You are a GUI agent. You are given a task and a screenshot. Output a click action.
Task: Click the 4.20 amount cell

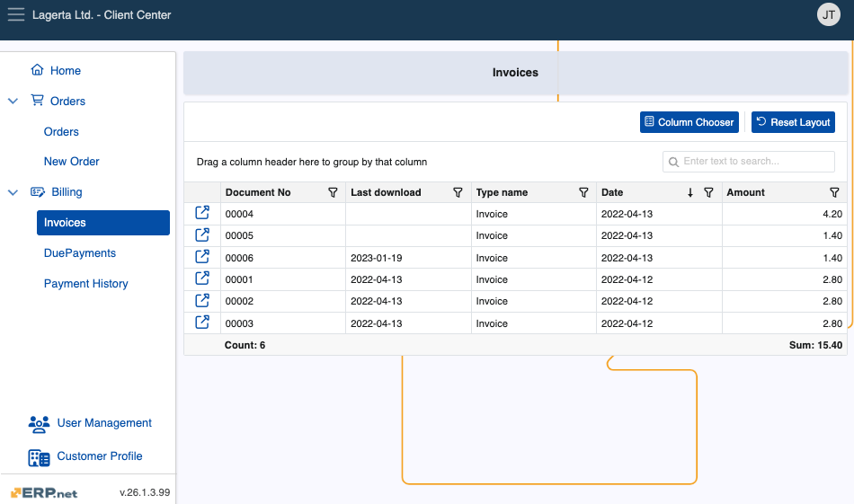[784, 214]
